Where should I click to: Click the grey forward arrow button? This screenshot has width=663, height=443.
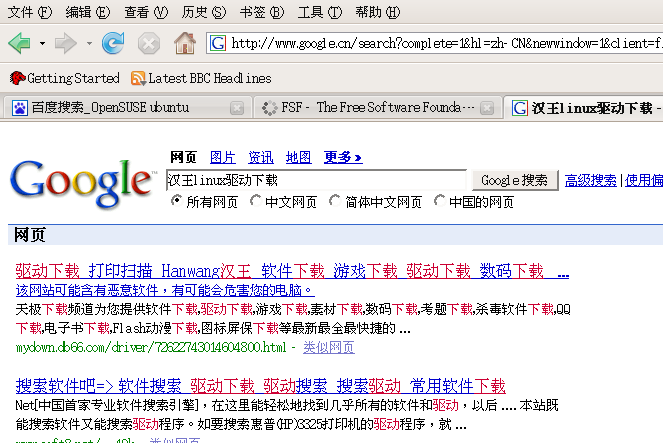tap(66, 43)
